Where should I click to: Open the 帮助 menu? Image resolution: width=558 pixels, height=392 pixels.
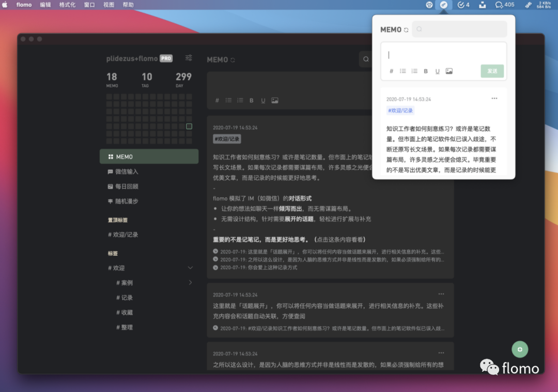128,5
